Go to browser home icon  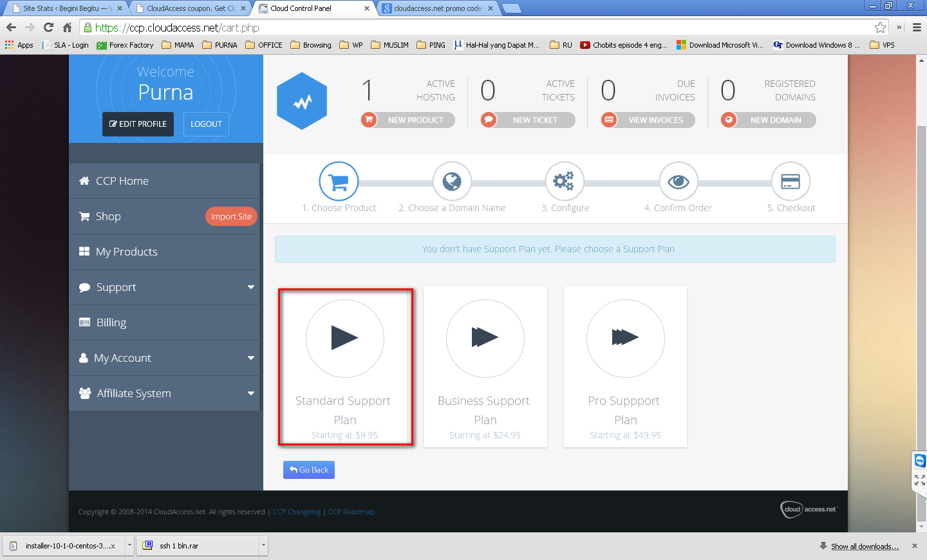(x=67, y=28)
